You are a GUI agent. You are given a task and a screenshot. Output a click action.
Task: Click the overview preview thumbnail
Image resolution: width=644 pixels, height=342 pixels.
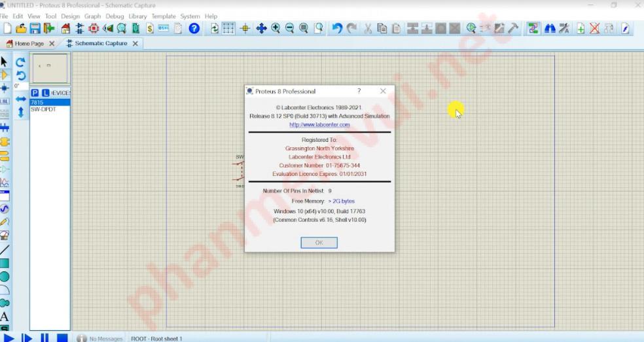[x=49, y=68]
